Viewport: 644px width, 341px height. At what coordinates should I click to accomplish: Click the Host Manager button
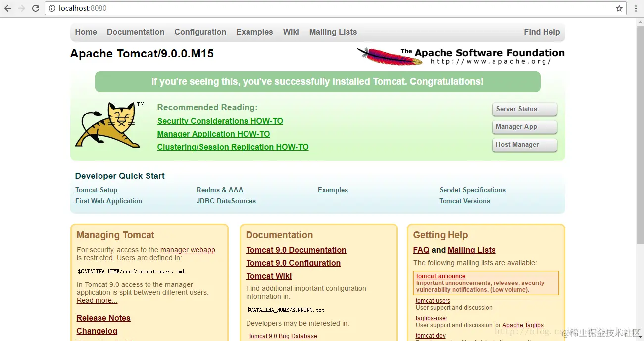(524, 145)
